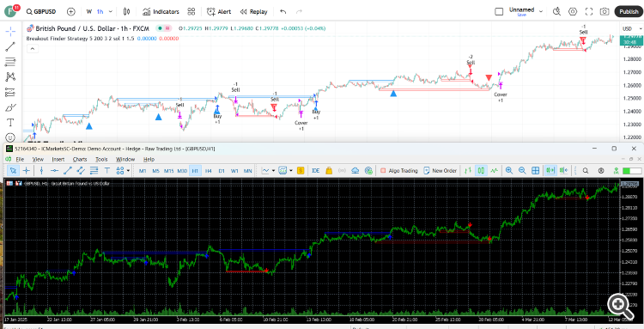Viewport: 644px width, 329px height.
Task: Switch MetaTrader timeframe to H4
Action: tap(209, 170)
